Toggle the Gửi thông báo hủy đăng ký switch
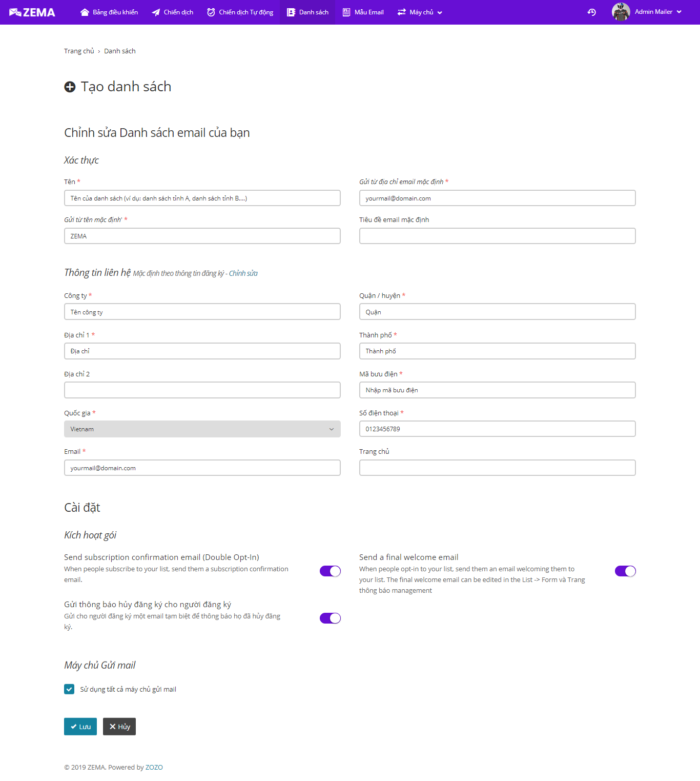 coord(330,618)
